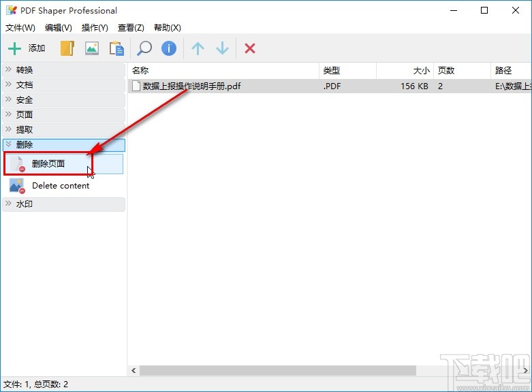Close the PDF Shaper window
532x392 pixels.
[516, 10]
